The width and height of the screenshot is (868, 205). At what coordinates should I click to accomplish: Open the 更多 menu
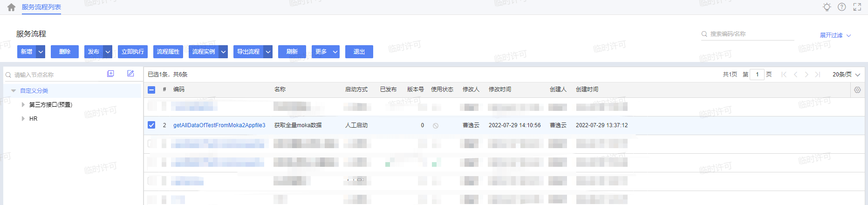pyautogui.click(x=326, y=52)
